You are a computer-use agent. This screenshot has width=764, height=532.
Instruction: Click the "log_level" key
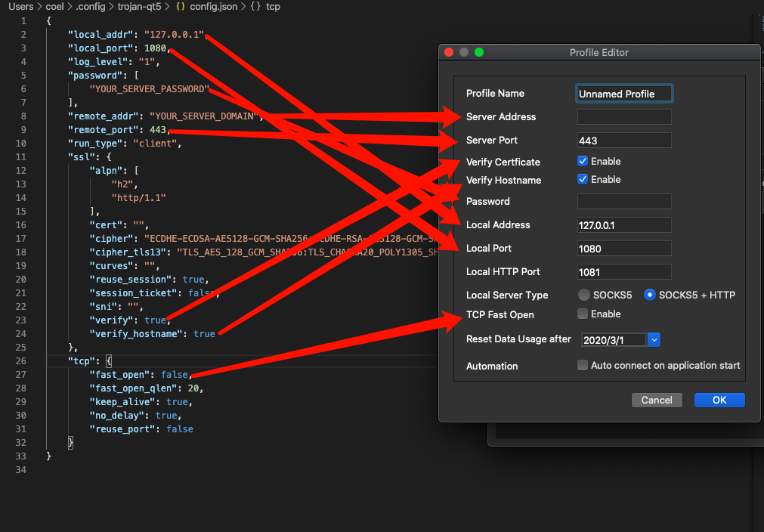point(97,62)
